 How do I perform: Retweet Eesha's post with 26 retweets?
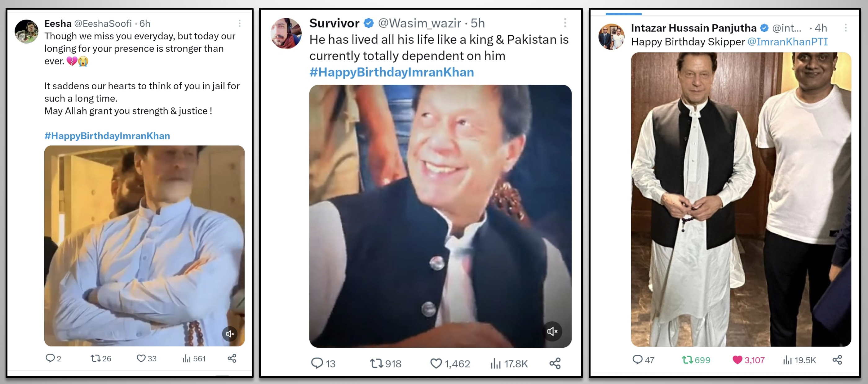[x=96, y=358]
